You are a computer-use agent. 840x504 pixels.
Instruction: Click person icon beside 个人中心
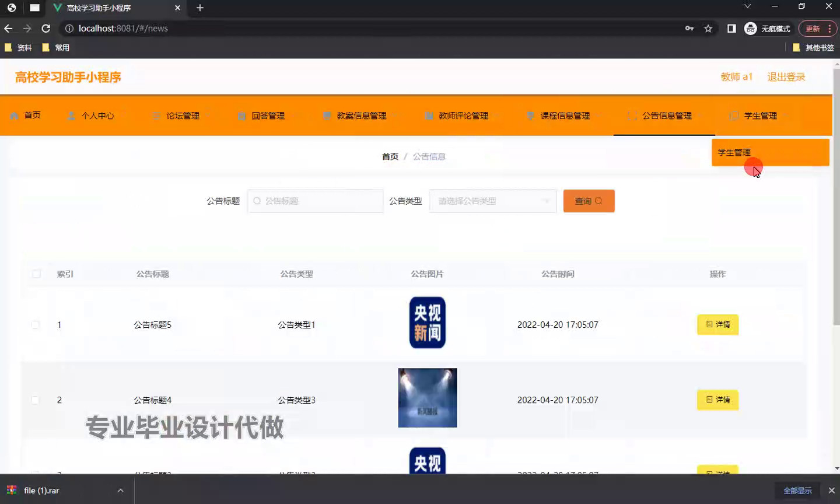[71, 116]
